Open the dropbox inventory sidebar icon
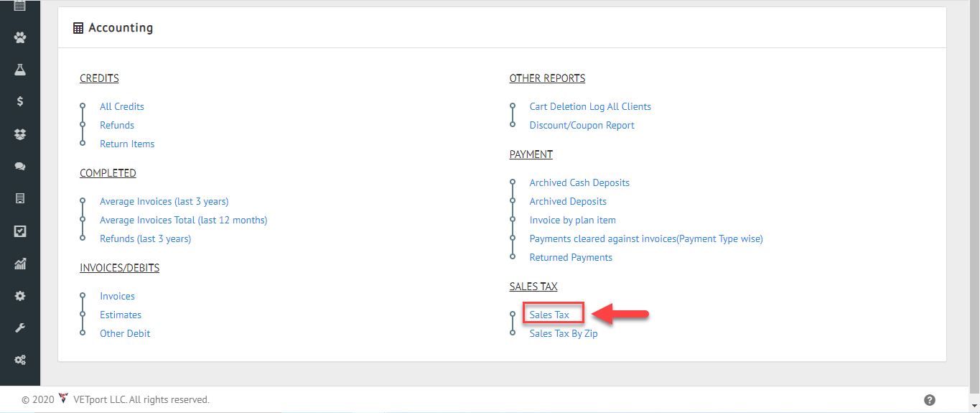980x413 pixels. [x=20, y=134]
